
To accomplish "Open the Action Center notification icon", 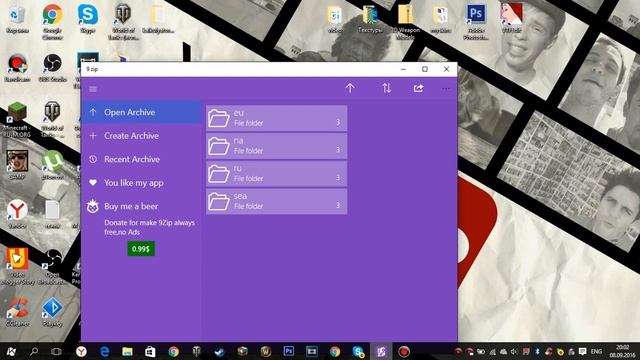I will click(582, 351).
